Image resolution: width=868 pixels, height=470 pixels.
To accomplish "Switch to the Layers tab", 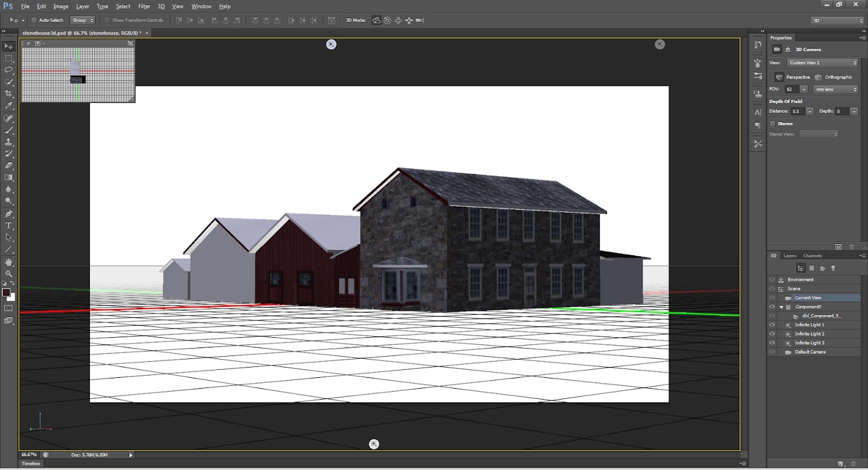I will [x=790, y=256].
